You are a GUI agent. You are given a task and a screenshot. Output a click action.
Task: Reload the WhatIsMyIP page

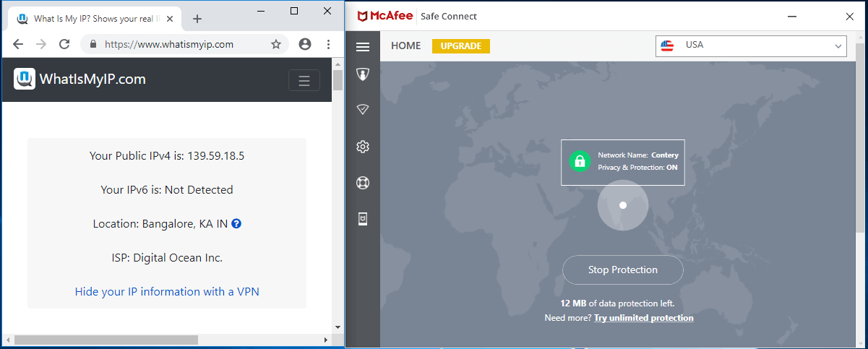(64, 44)
